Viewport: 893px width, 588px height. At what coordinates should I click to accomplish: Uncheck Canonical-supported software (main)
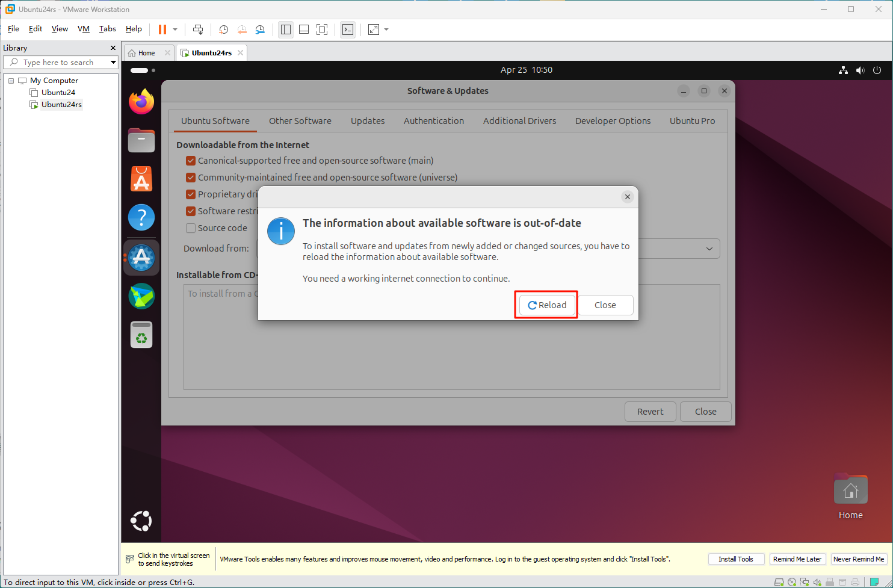(191, 161)
